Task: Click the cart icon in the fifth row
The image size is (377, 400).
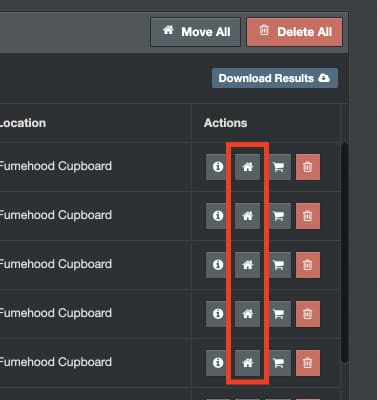Action: coord(279,363)
